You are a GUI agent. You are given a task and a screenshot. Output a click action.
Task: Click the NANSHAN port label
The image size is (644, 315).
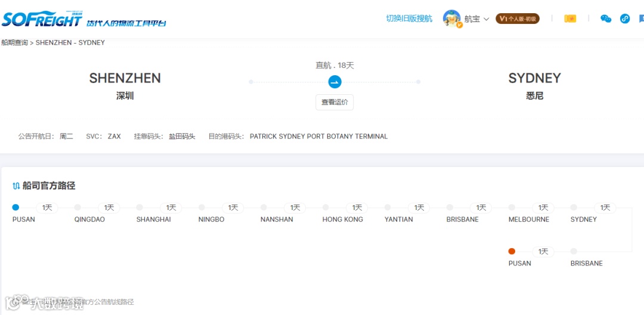(x=277, y=220)
